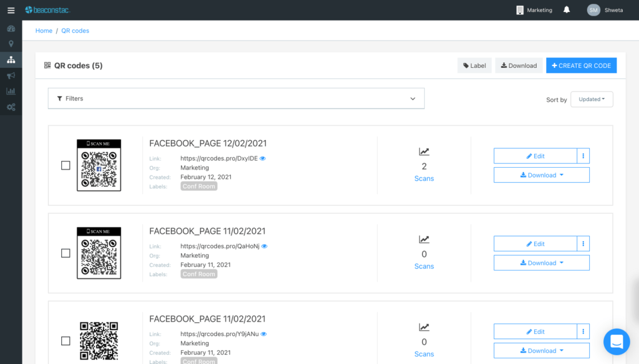The image size is (639, 364).
Task: Expand the Filters panel
Action: click(x=236, y=98)
